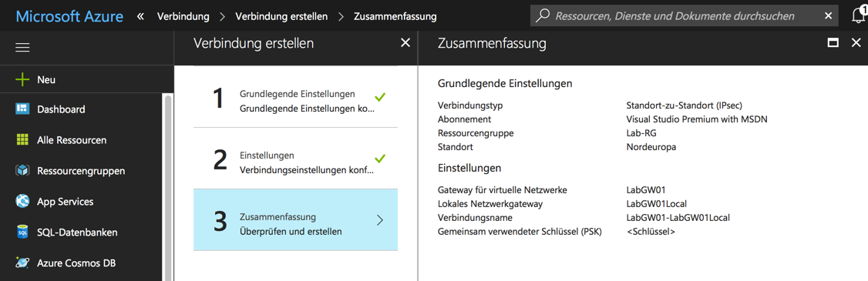Expand the Zusammenfassung step chevron

tap(380, 220)
